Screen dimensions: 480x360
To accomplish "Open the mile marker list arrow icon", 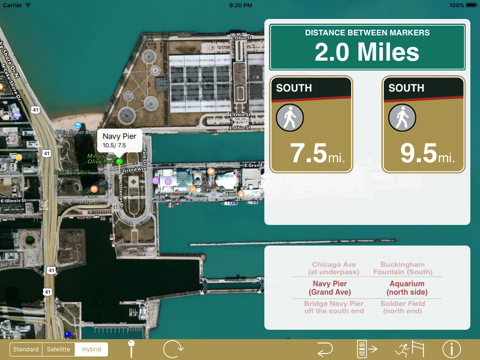I will point(367,349).
